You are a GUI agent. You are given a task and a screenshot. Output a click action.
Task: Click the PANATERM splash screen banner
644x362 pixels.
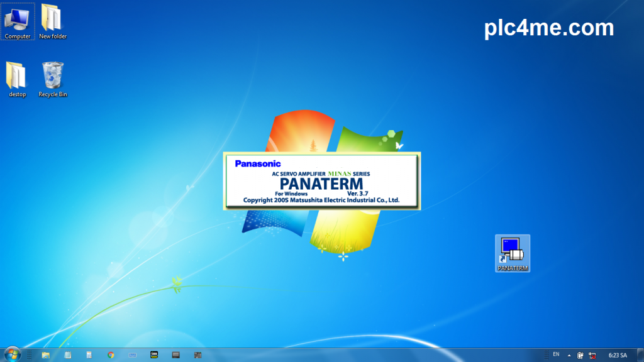pos(321,180)
